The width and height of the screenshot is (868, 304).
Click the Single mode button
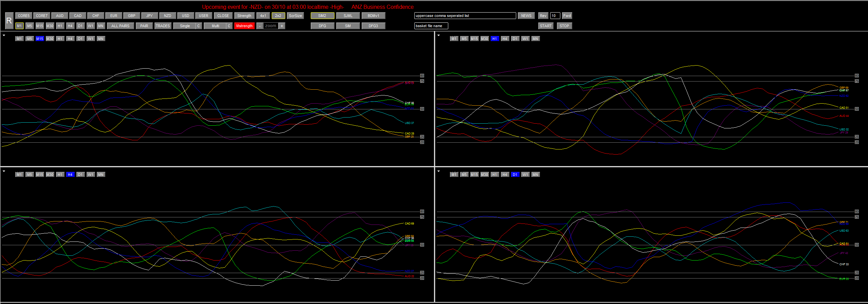(184, 26)
